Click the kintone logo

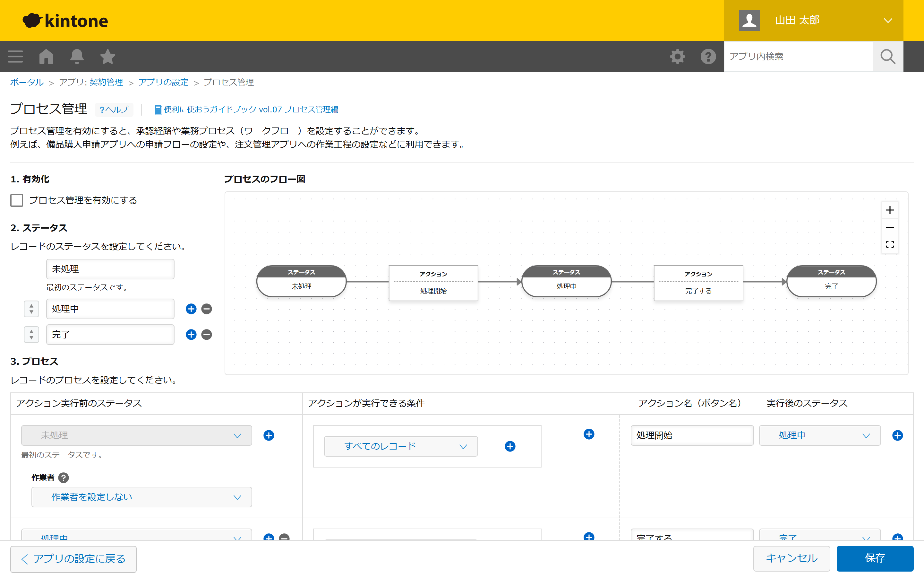pyautogui.click(x=65, y=21)
